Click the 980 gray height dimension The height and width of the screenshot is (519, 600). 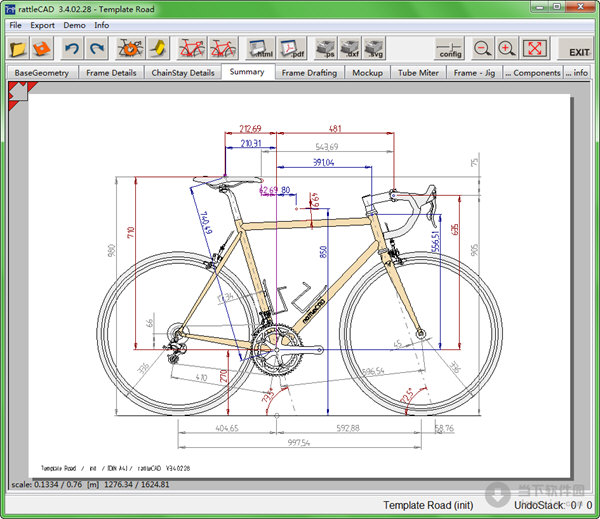coord(111,250)
